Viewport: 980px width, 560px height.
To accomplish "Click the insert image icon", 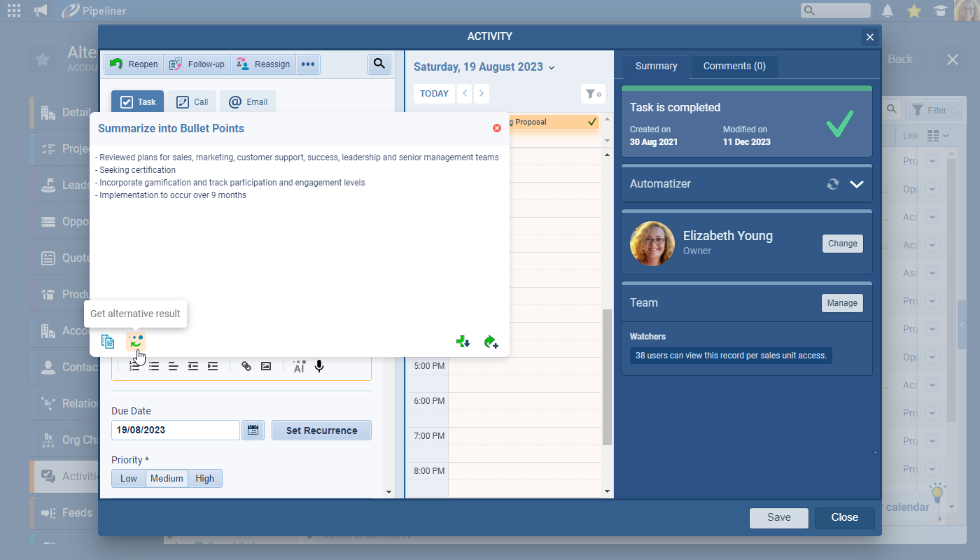I will [x=266, y=366].
